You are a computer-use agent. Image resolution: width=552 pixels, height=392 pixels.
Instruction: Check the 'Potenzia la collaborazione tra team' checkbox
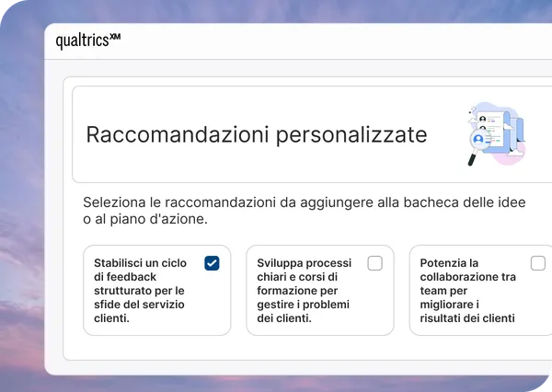(538, 263)
